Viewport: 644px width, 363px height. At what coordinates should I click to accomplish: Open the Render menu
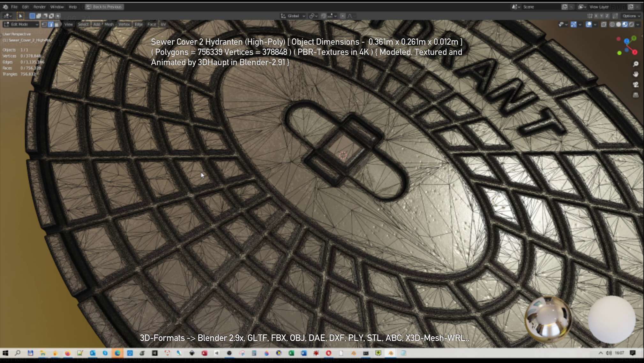click(40, 7)
